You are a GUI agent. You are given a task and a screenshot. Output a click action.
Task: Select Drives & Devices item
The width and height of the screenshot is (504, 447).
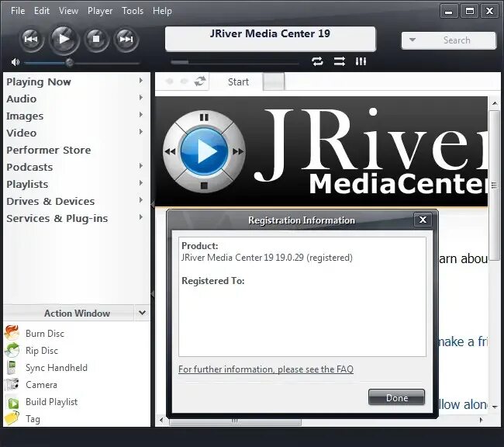tap(50, 201)
